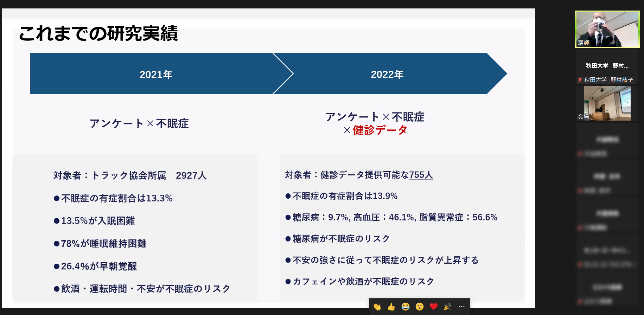Click the 講師 name label on video

(x=584, y=43)
